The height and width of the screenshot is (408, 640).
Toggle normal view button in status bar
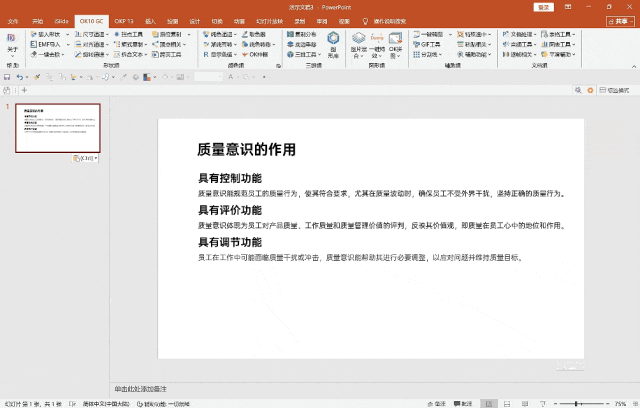pos(489,404)
